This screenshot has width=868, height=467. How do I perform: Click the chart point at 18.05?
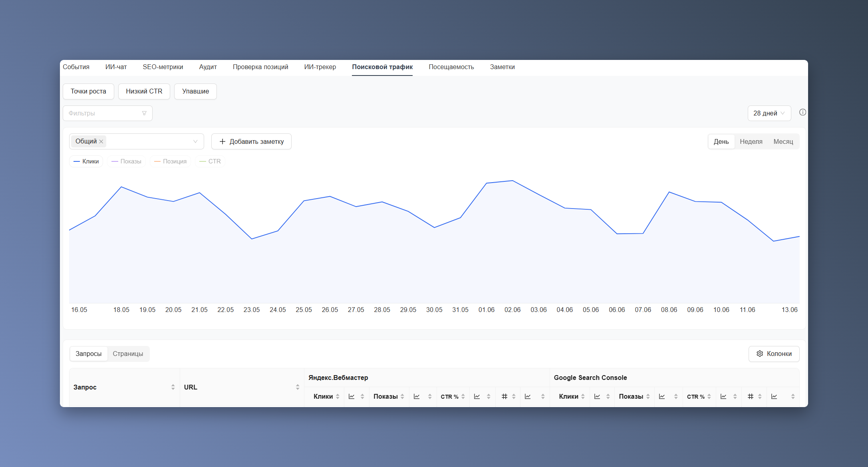[x=121, y=187]
